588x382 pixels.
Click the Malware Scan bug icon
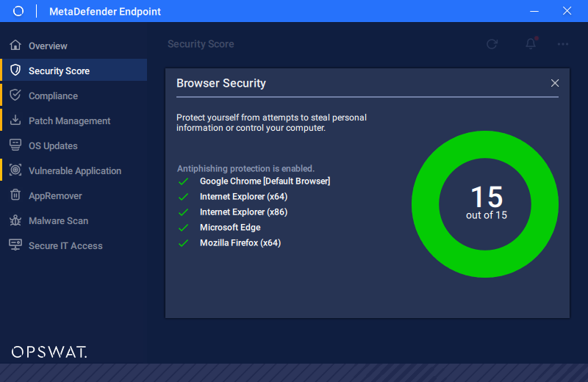[15, 220]
